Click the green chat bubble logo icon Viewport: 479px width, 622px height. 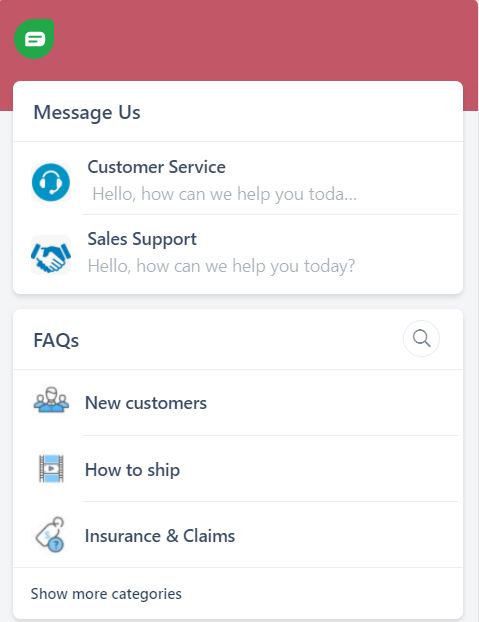pyautogui.click(x=34, y=38)
